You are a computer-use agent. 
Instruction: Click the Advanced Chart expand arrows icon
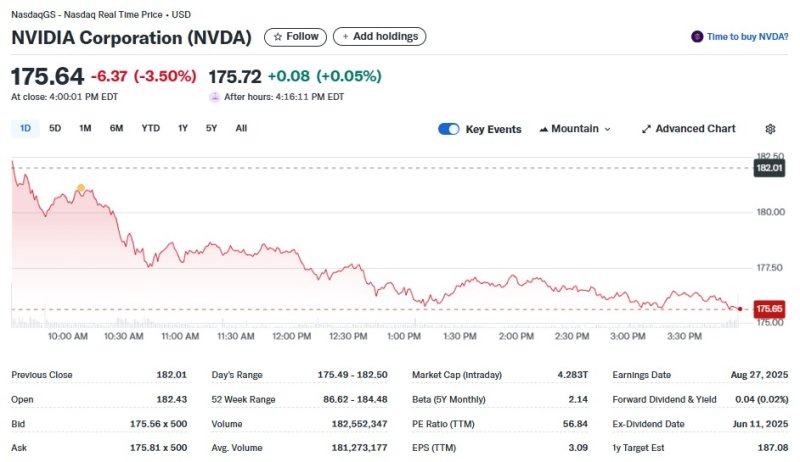pos(646,129)
